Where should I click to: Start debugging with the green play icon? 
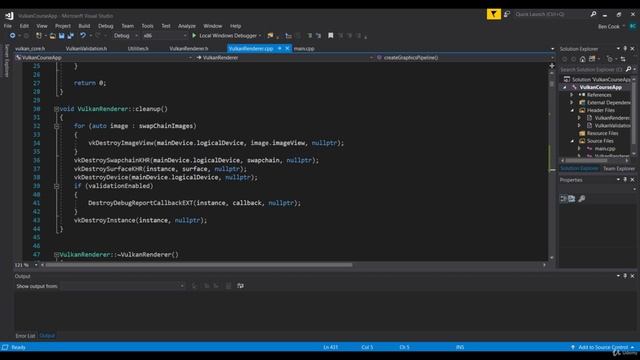click(x=194, y=36)
